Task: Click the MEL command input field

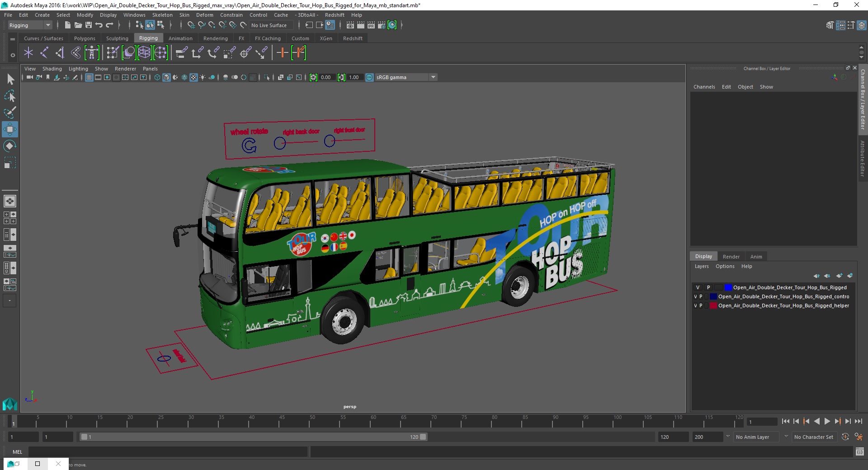Action: click(x=168, y=451)
